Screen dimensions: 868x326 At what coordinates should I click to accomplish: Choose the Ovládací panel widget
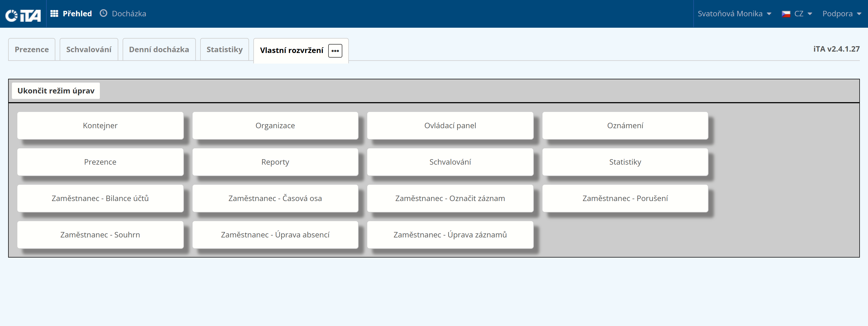pyautogui.click(x=450, y=126)
